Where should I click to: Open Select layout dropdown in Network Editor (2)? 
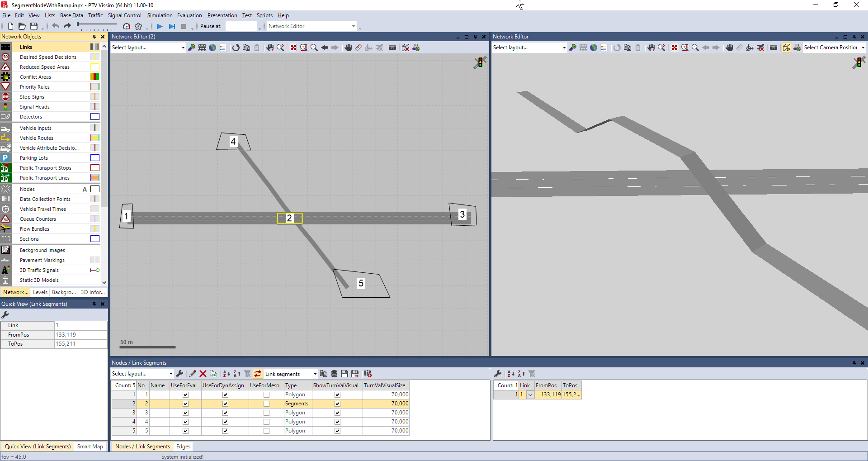(x=183, y=48)
